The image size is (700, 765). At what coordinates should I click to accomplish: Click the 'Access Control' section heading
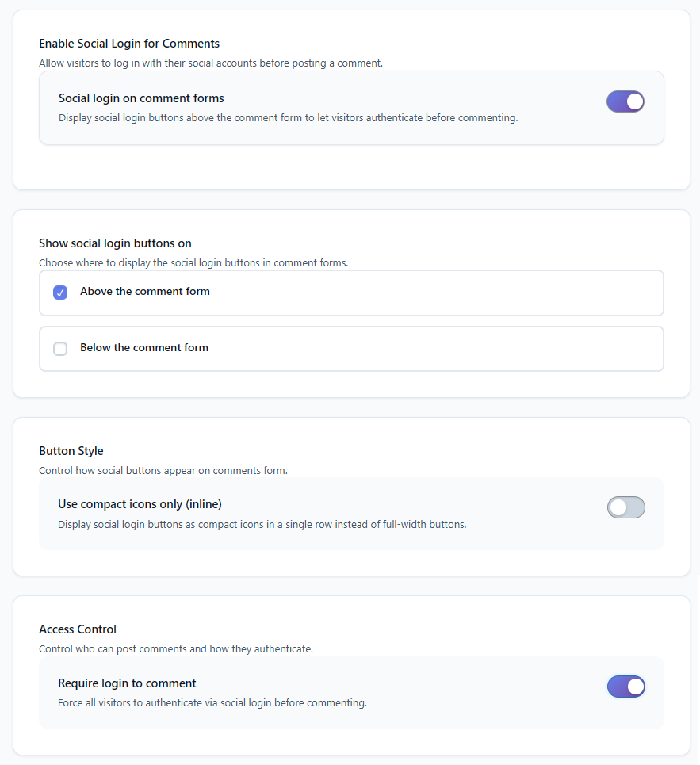pyautogui.click(x=78, y=629)
